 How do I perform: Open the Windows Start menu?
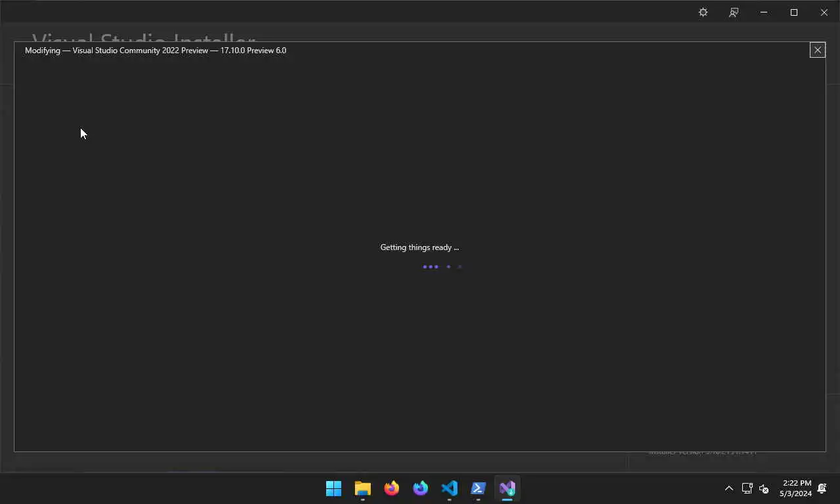tap(333, 488)
